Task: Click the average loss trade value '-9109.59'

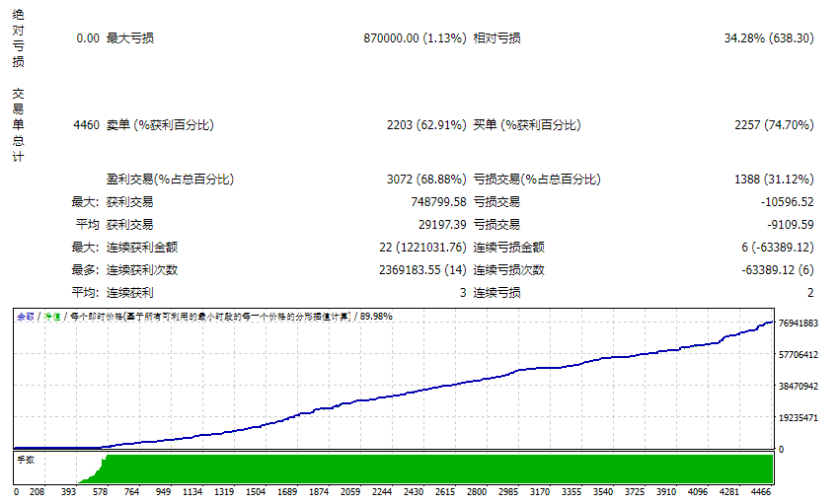Action: (x=791, y=225)
